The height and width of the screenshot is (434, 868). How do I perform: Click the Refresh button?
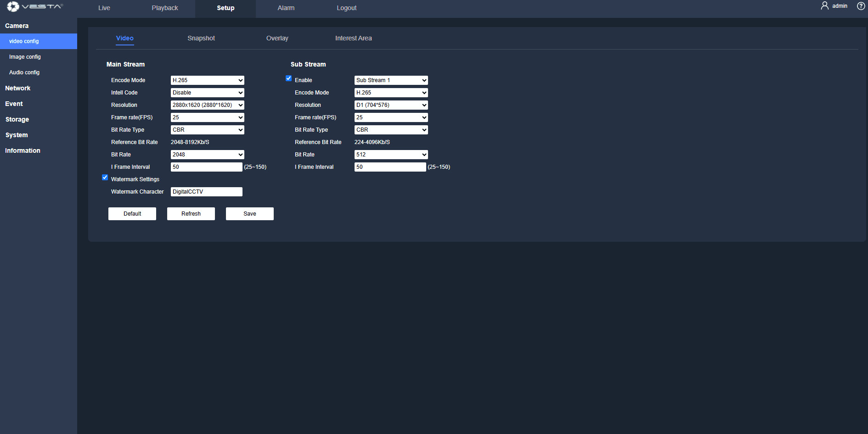[x=191, y=214]
